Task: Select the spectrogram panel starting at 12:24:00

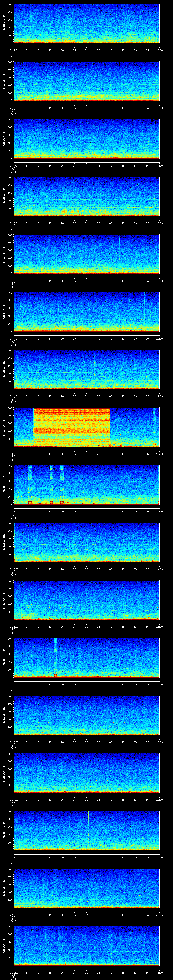Action: click(87, 600)
